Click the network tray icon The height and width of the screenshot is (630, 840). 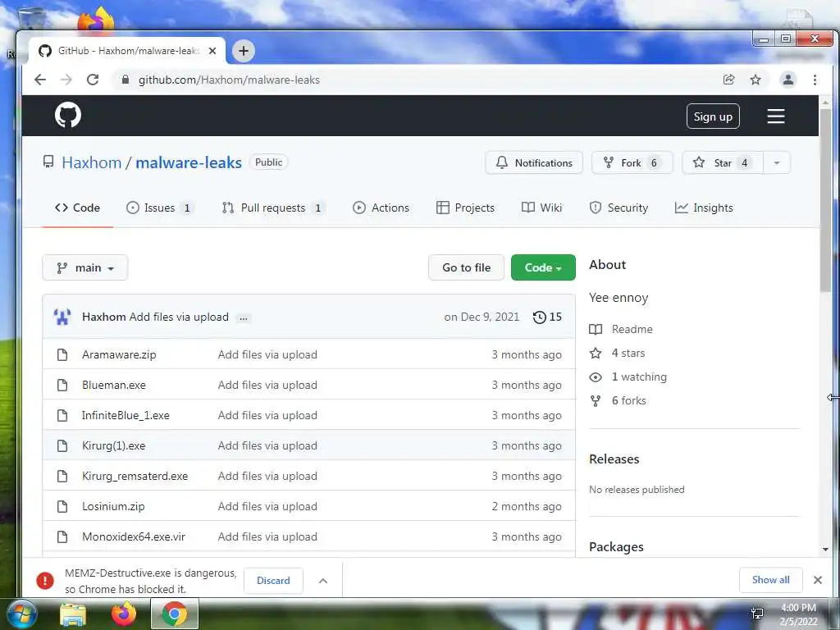pyautogui.click(x=757, y=614)
